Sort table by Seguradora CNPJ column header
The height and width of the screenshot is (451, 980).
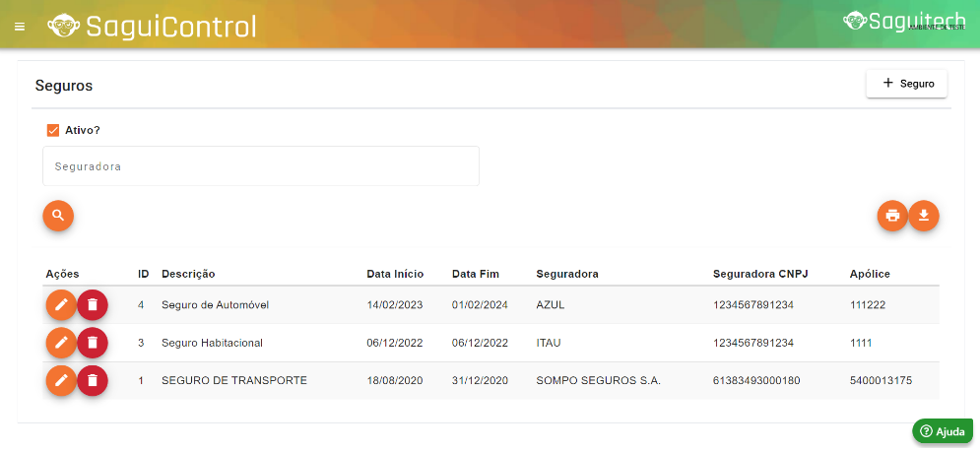pos(760,273)
